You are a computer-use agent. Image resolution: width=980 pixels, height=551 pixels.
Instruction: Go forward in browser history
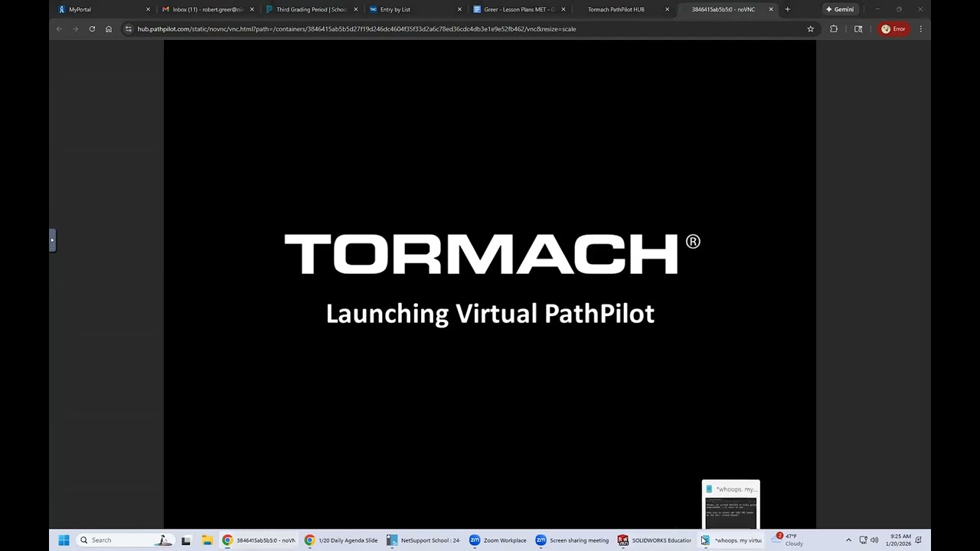(x=75, y=29)
